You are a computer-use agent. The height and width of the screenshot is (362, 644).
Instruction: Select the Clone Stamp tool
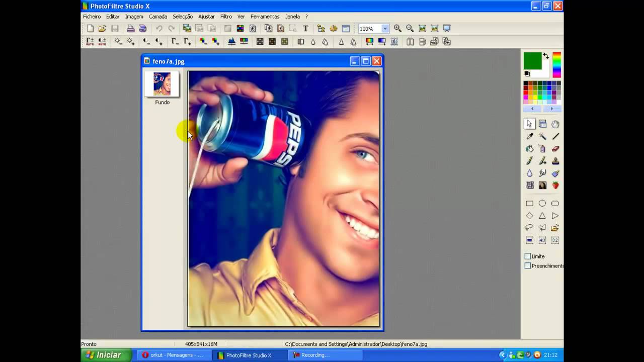click(555, 161)
